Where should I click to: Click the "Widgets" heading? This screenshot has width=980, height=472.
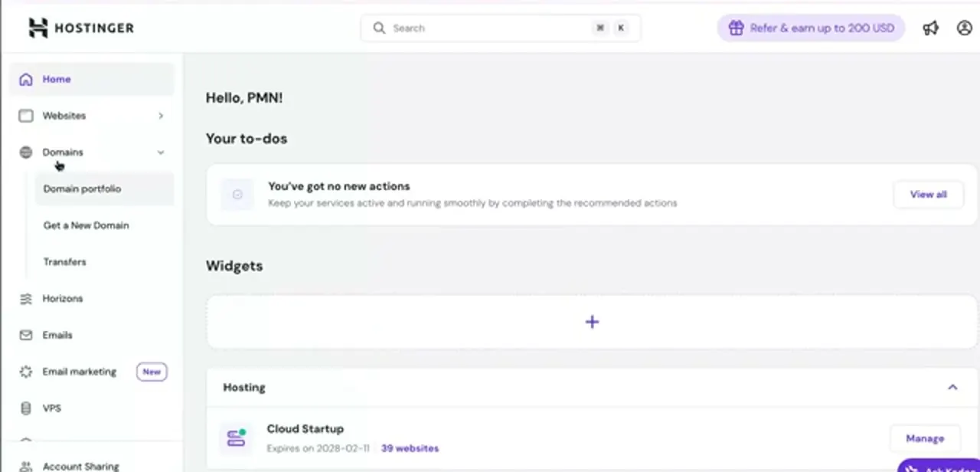pos(234,266)
